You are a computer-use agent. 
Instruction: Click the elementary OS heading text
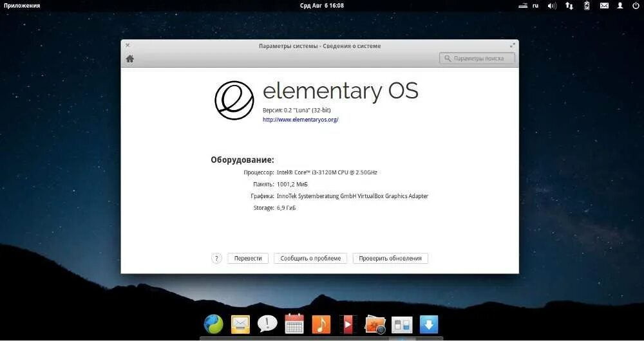[340, 91]
